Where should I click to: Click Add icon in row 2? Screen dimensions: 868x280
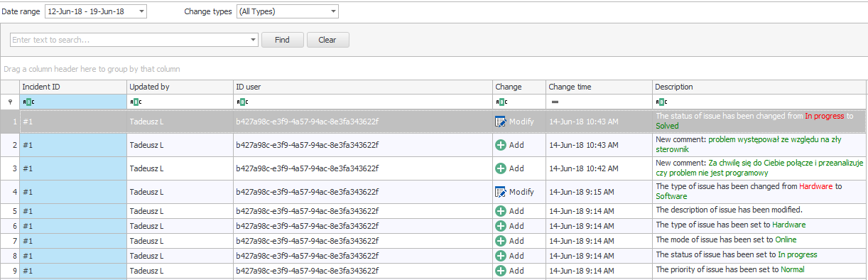click(x=501, y=145)
